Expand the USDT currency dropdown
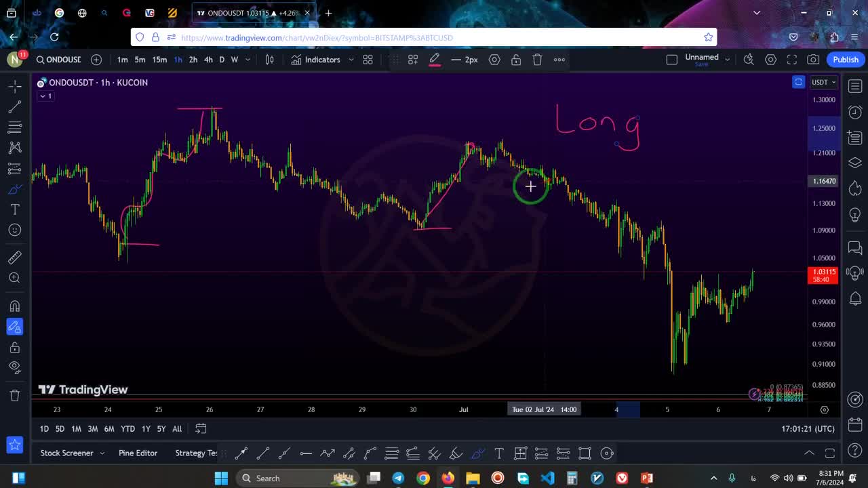This screenshot has width=868, height=488. pyautogui.click(x=825, y=83)
